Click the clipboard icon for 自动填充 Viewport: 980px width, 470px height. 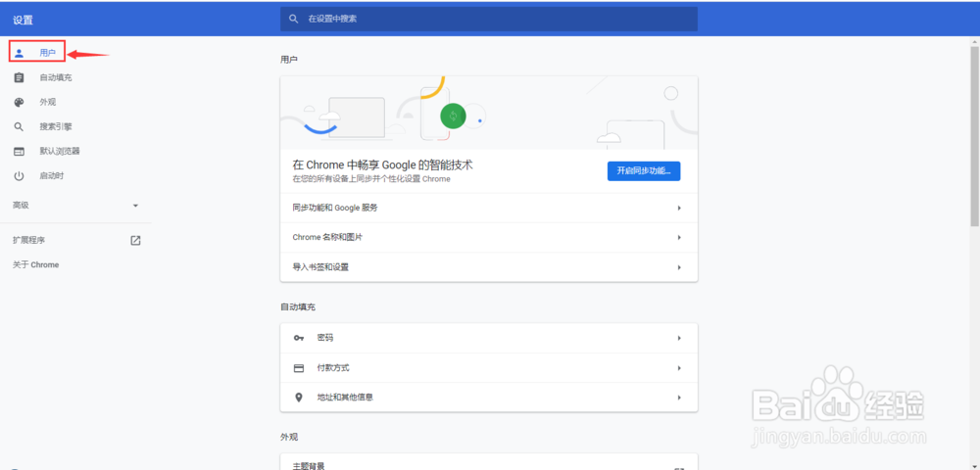coord(19,77)
